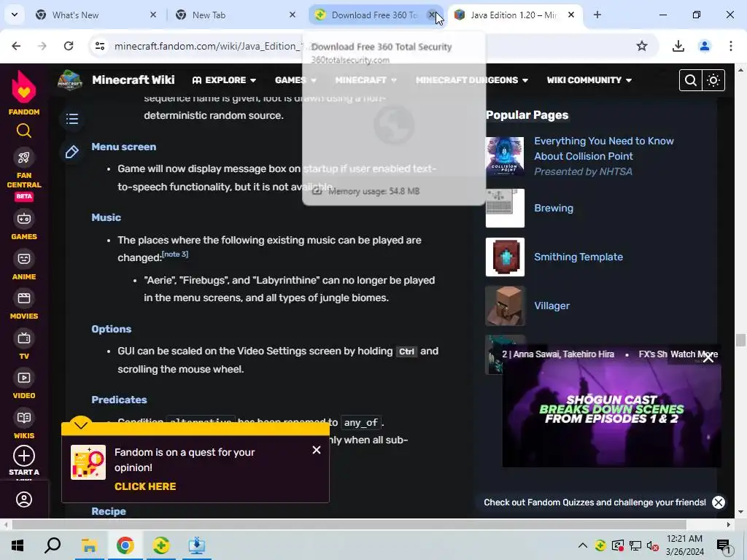Open the Villager page link
The height and width of the screenshot is (560, 747).
point(551,306)
